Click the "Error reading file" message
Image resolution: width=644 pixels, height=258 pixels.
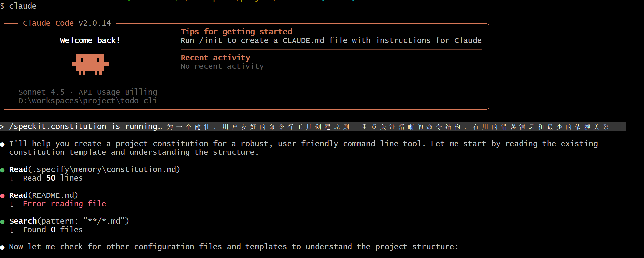coord(64,204)
